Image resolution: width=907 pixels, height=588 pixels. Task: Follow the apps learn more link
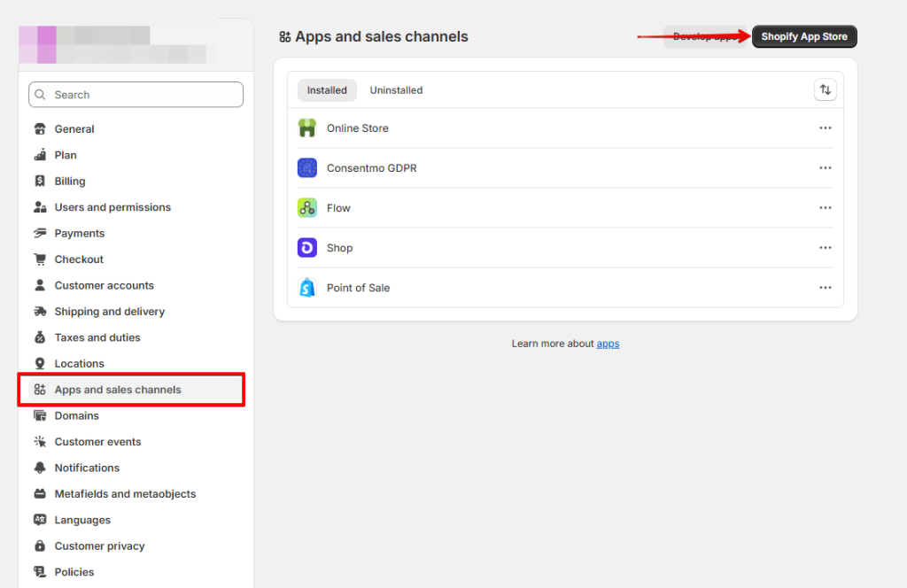point(608,344)
